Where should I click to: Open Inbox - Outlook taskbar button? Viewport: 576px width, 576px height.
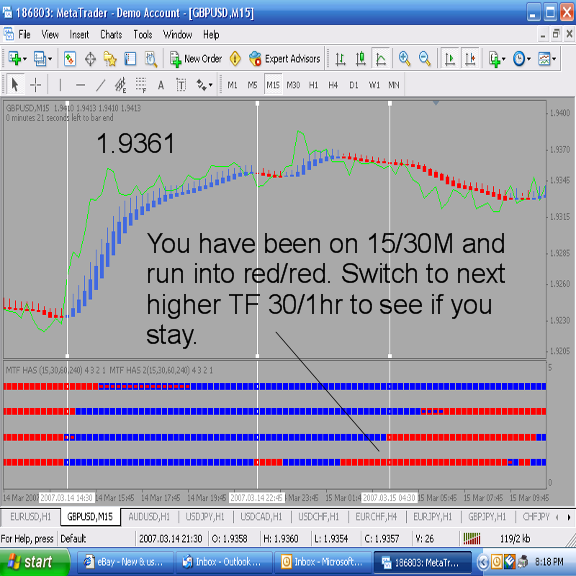[x=223, y=562]
